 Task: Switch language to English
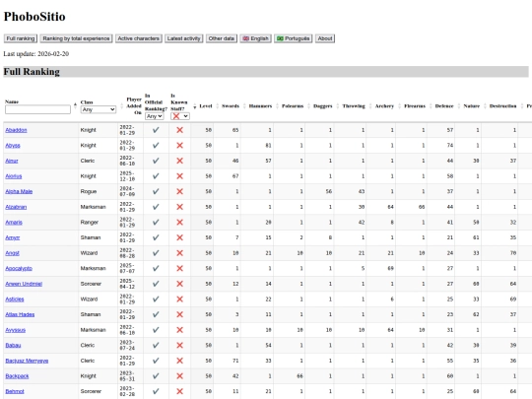pyautogui.click(x=255, y=38)
